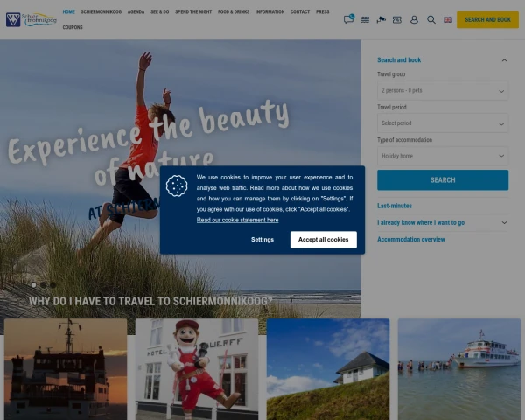This screenshot has width=525, height=420.
Task: Select the second carousel slide dot
Action: (43, 284)
